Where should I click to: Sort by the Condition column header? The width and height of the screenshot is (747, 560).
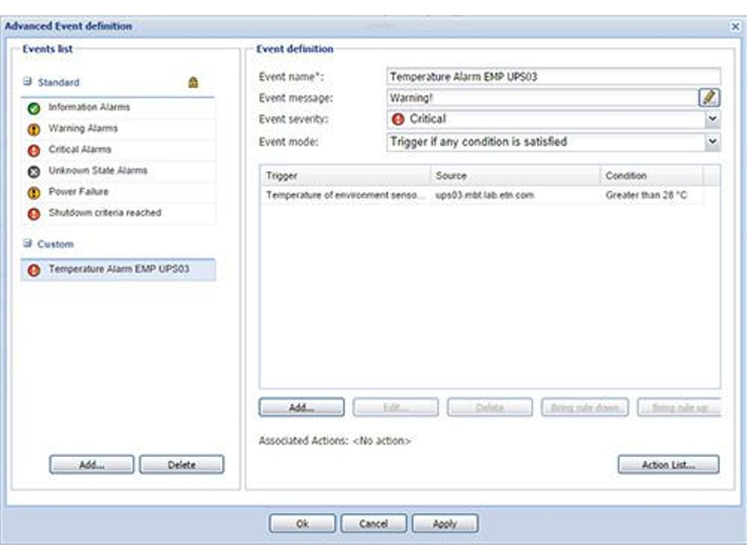pyautogui.click(x=652, y=176)
